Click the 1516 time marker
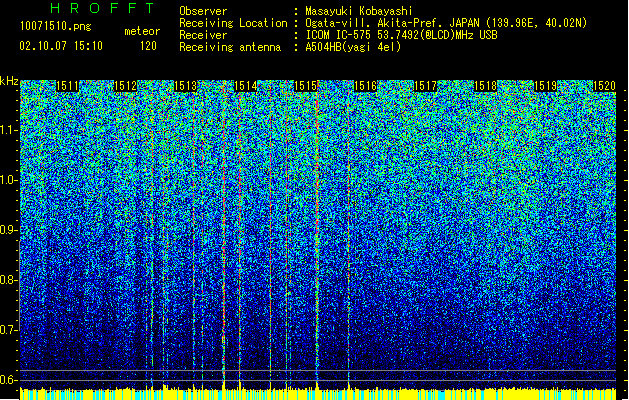This screenshot has width=629, height=400. (x=365, y=86)
